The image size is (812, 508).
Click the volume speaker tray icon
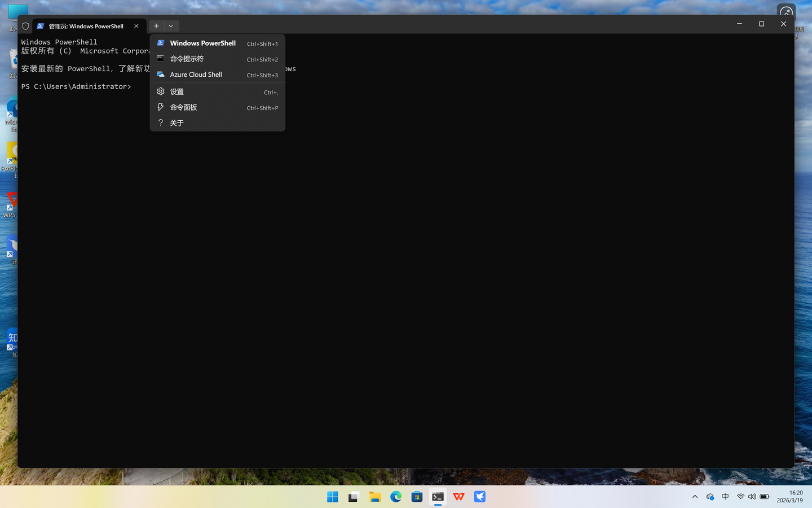pos(752,497)
